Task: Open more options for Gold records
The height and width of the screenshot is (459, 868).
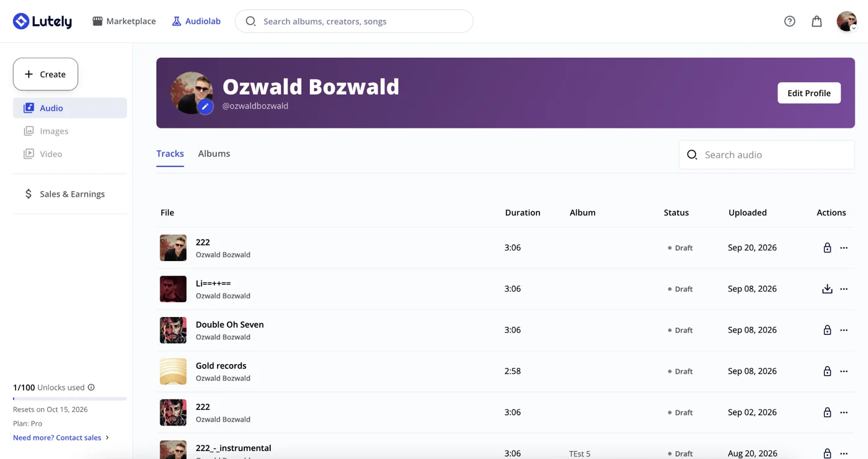Action: click(x=844, y=371)
